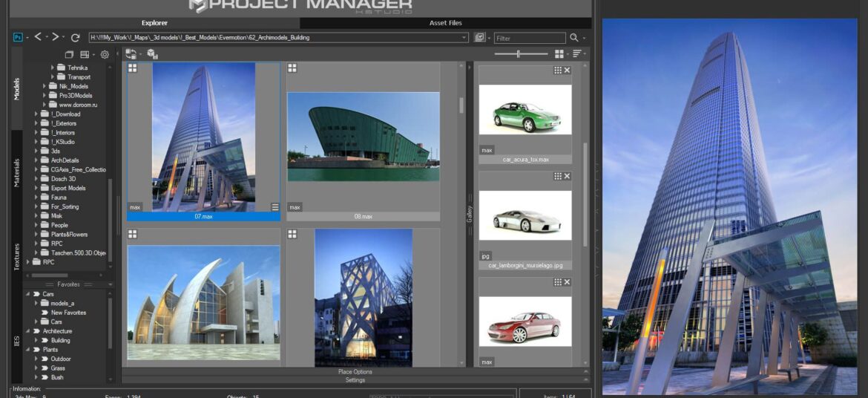Refresh the current folder view
The height and width of the screenshot is (398, 868).
click(x=75, y=37)
